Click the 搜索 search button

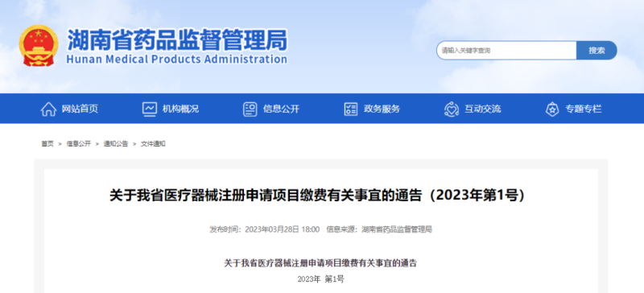pos(597,51)
